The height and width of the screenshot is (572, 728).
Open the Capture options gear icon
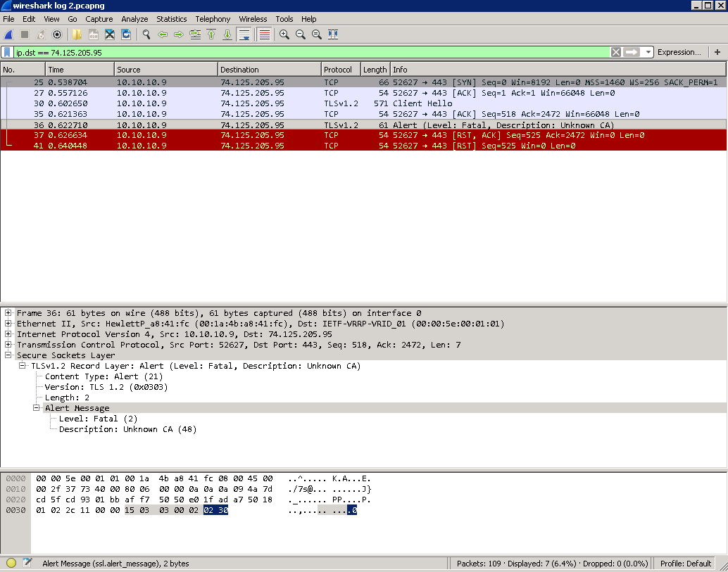pos(56,34)
